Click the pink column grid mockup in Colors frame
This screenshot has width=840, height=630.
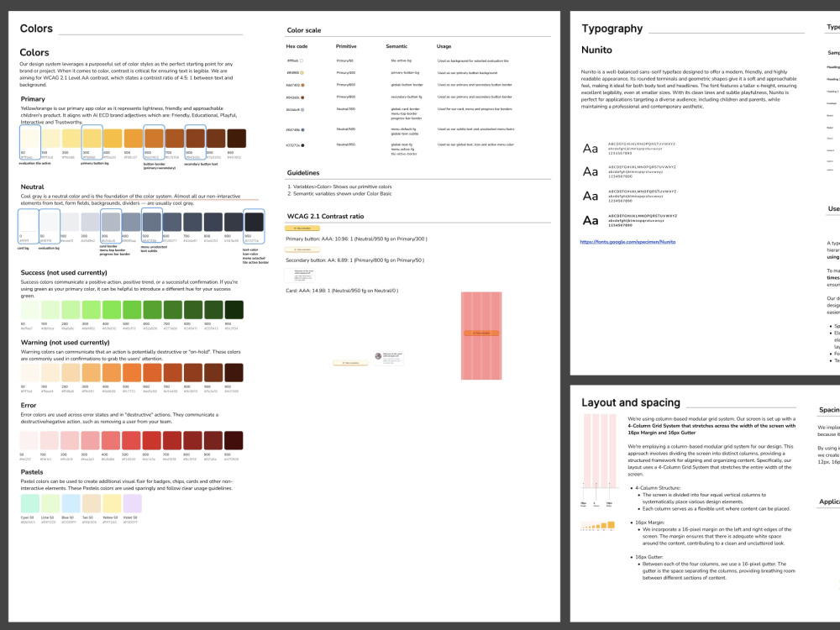click(481, 336)
